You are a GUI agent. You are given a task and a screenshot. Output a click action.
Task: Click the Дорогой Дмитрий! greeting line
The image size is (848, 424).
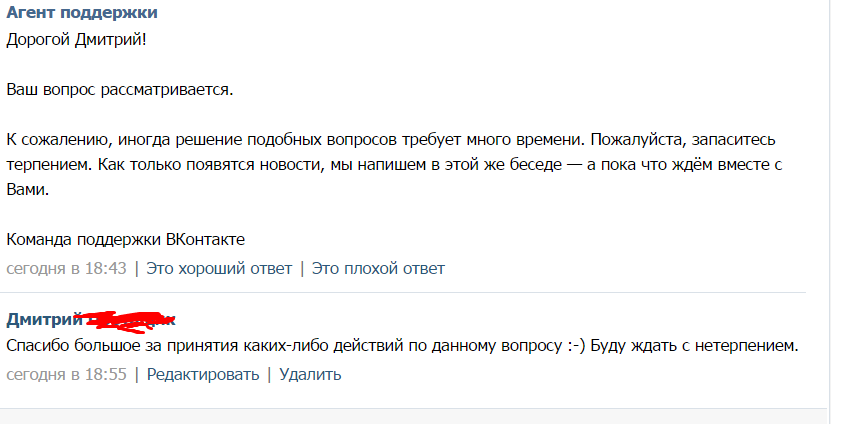[69, 39]
